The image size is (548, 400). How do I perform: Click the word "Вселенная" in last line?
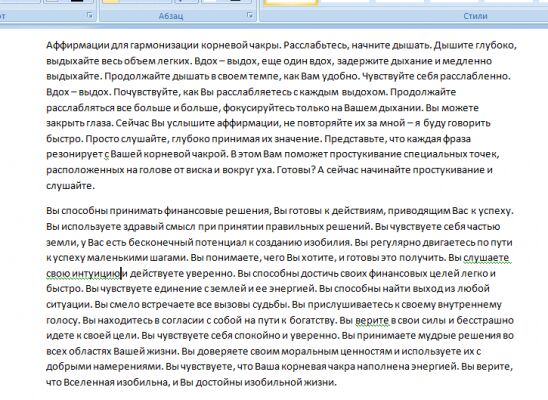point(89,383)
